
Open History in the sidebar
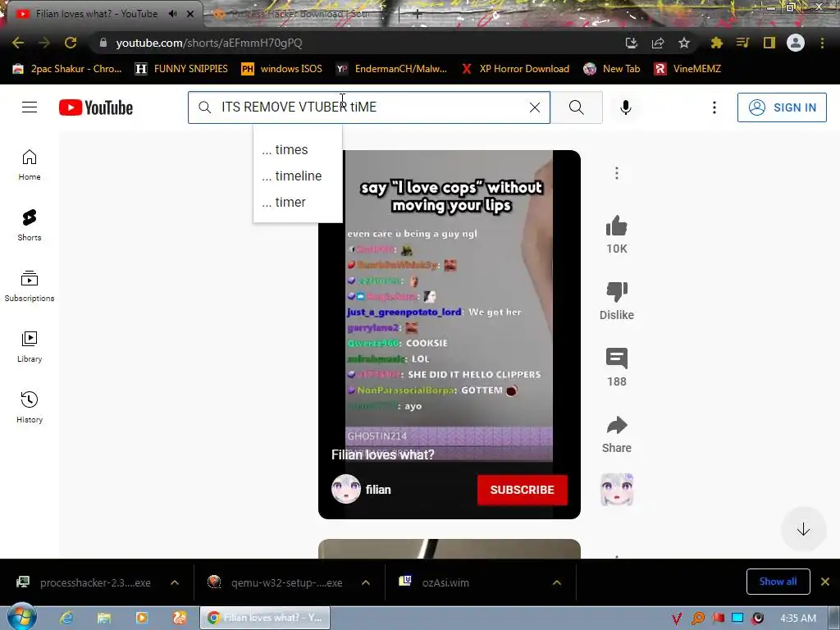[30, 407]
